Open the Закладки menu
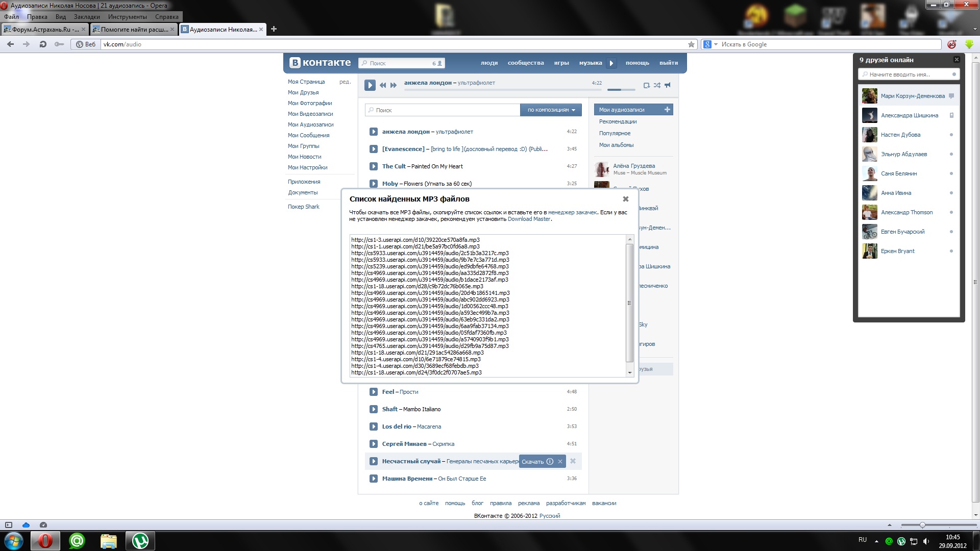980x551 pixels. click(x=87, y=17)
